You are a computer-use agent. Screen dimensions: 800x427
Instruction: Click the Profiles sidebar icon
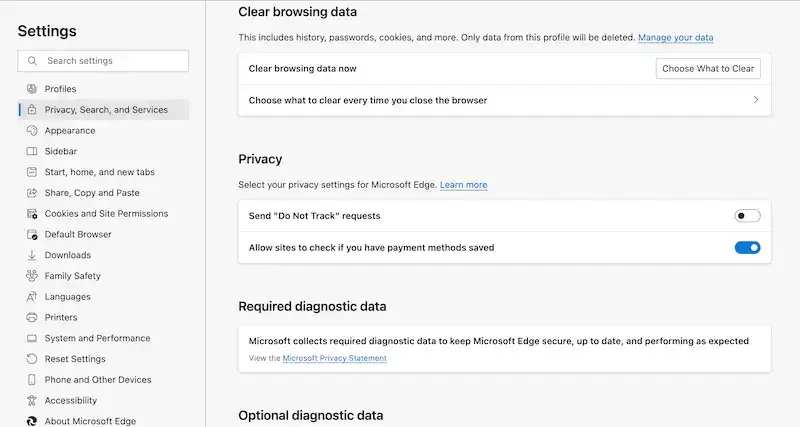[x=32, y=89]
